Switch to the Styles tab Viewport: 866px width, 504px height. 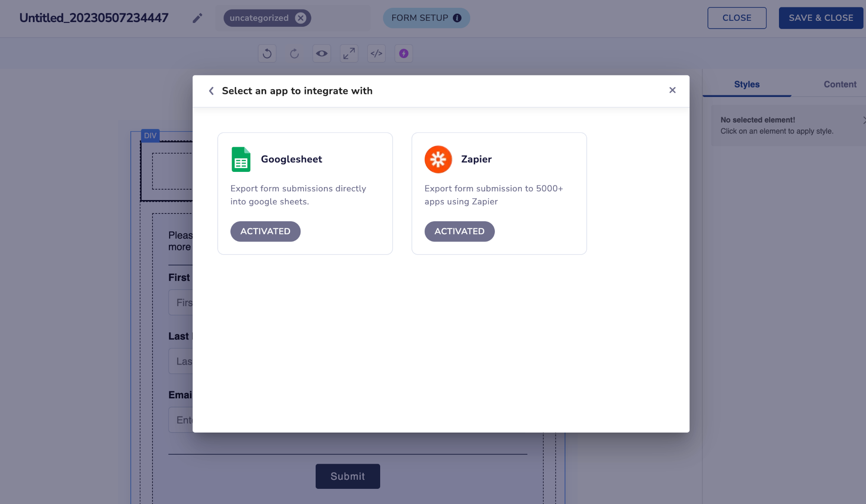coord(747,84)
